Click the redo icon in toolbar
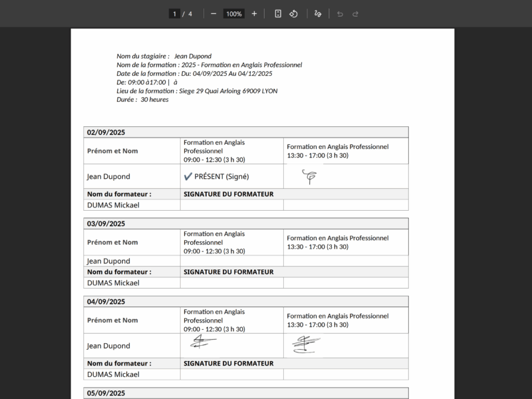This screenshot has width=532, height=399. click(354, 13)
